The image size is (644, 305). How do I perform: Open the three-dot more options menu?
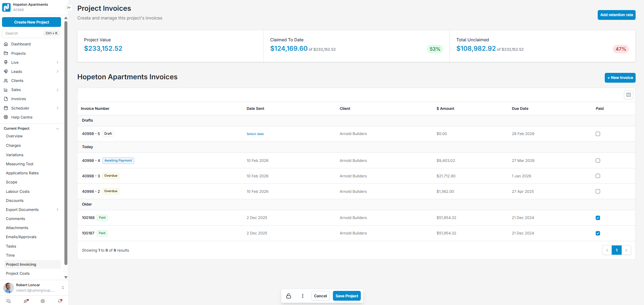[303, 296]
